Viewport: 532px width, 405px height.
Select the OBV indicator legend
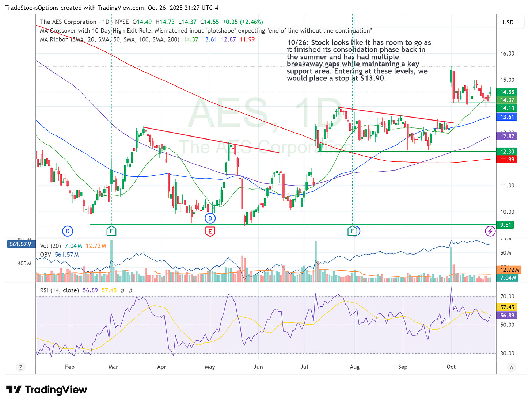pos(46,255)
